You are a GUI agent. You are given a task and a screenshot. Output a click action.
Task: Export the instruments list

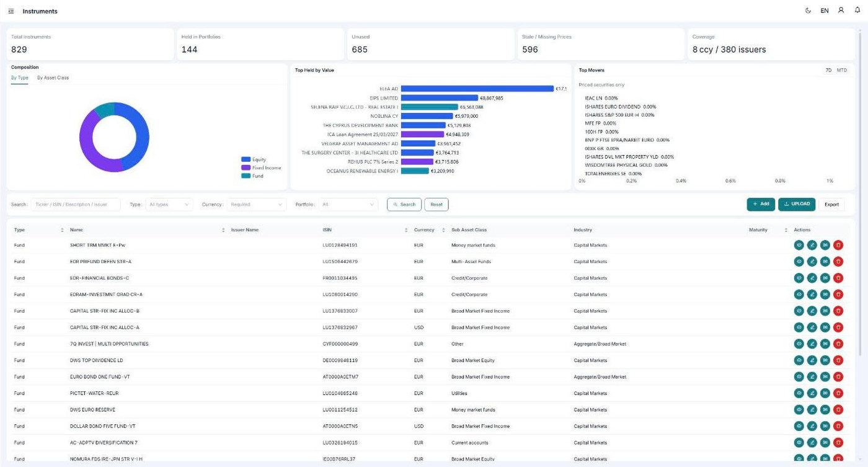[x=831, y=204]
